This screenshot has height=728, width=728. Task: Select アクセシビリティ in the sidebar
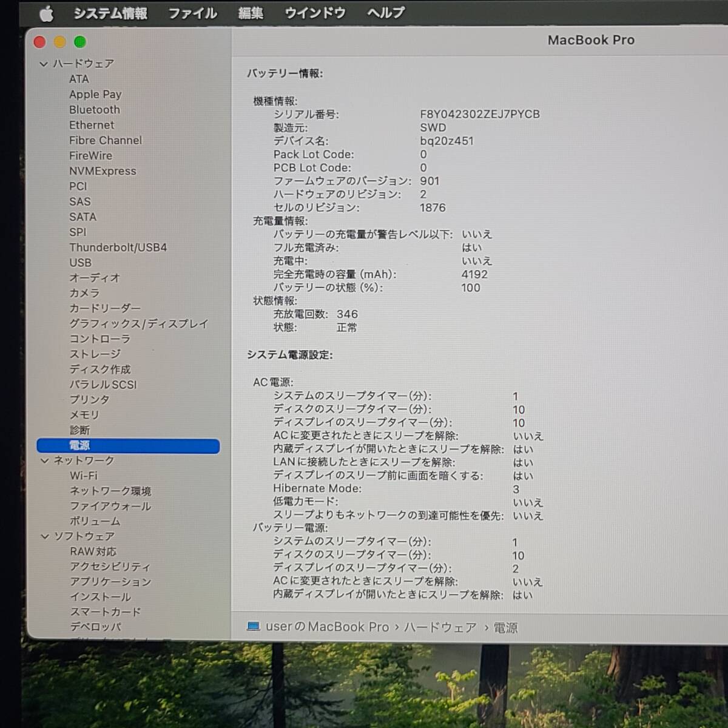[110, 567]
